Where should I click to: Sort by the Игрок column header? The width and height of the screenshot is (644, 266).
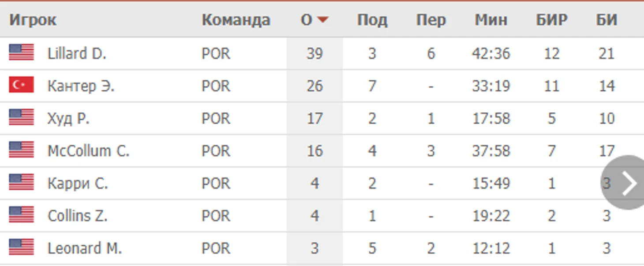[33, 20]
